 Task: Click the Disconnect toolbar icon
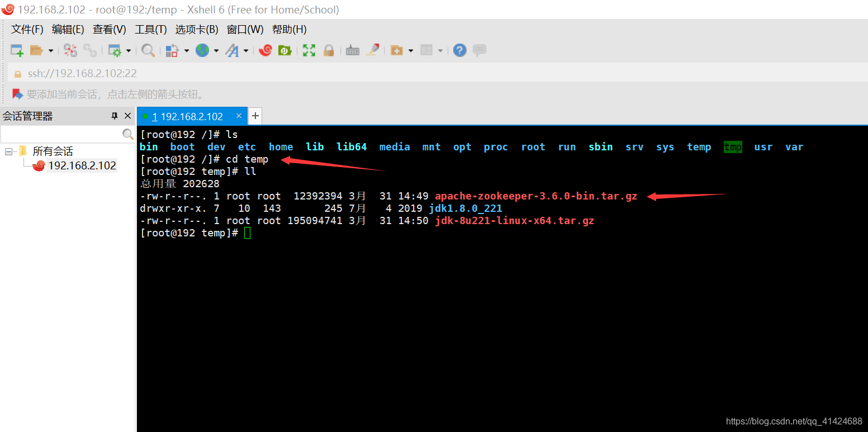pyautogui.click(x=70, y=50)
